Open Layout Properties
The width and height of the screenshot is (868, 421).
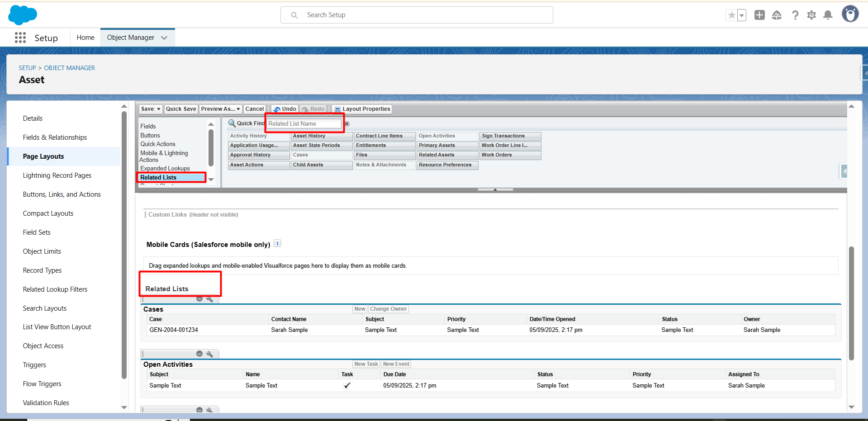pos(362,109)
